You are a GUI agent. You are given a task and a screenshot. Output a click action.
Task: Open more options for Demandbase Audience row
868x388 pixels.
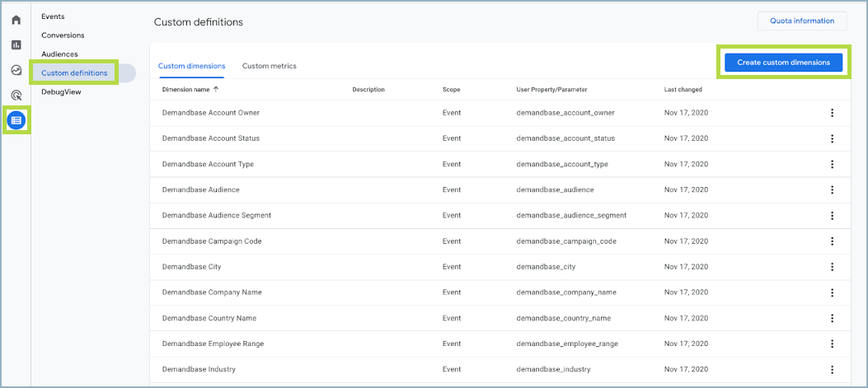click(x=832, y=189)
